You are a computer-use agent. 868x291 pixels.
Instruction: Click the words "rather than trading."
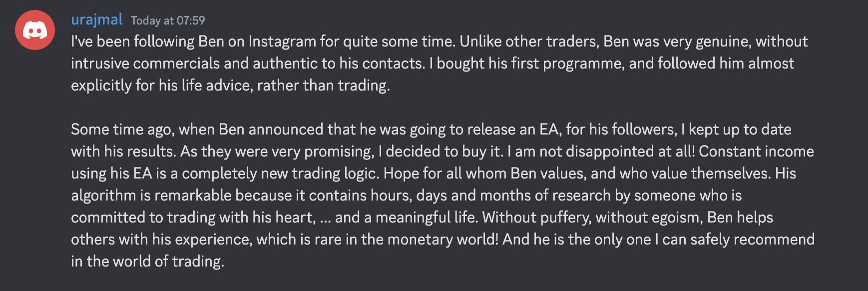323,85
